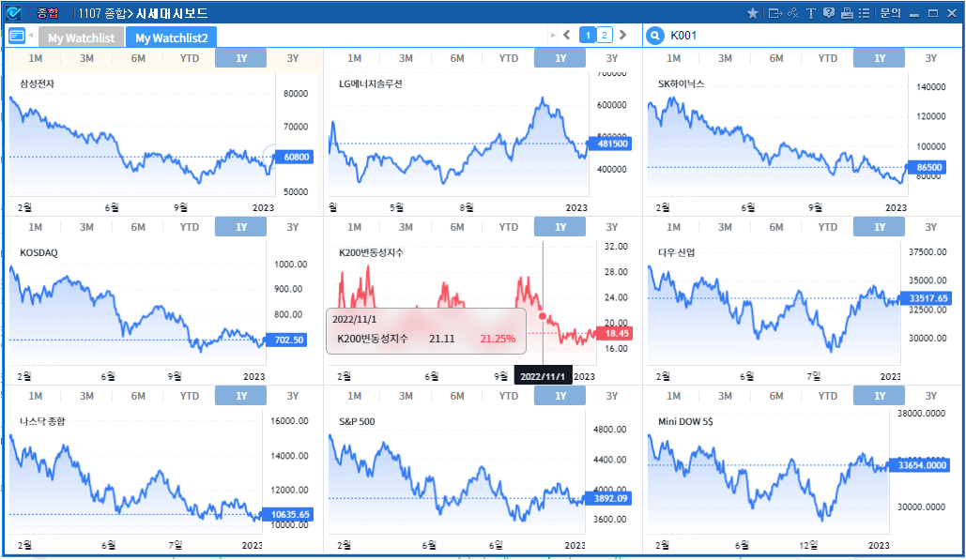Image resolution: width=966 pixels, height=560 pixels.
Task: Click the export window icon in title bar
Action: tap(774, 13)
